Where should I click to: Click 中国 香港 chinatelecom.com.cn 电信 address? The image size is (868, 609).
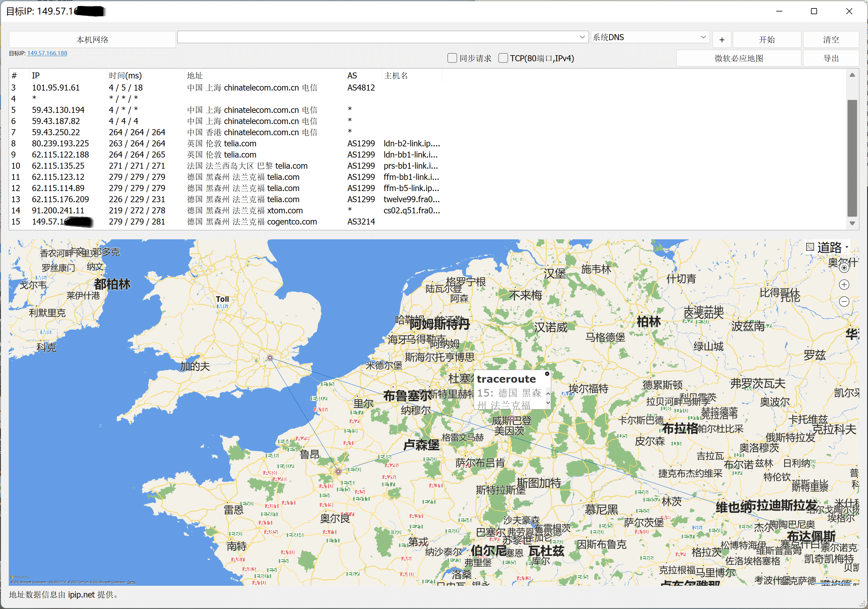[x=252, y=132]
